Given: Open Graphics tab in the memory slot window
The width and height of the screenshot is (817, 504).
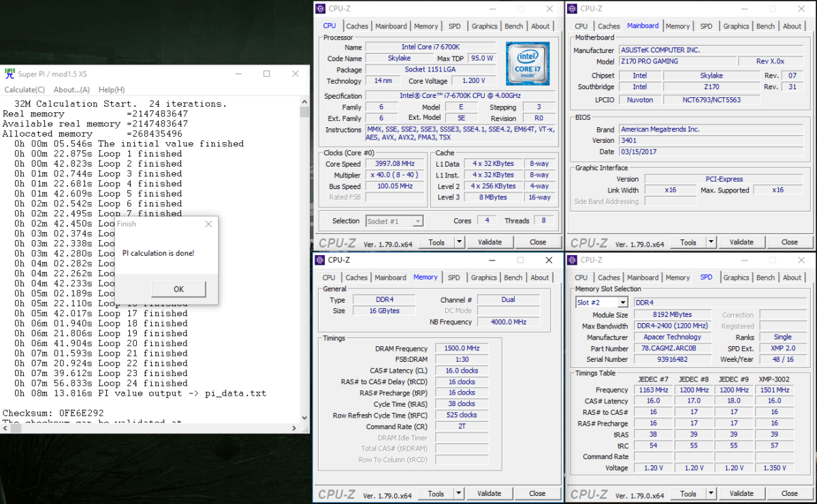Looking at the screenshot, I should [736, 278].
